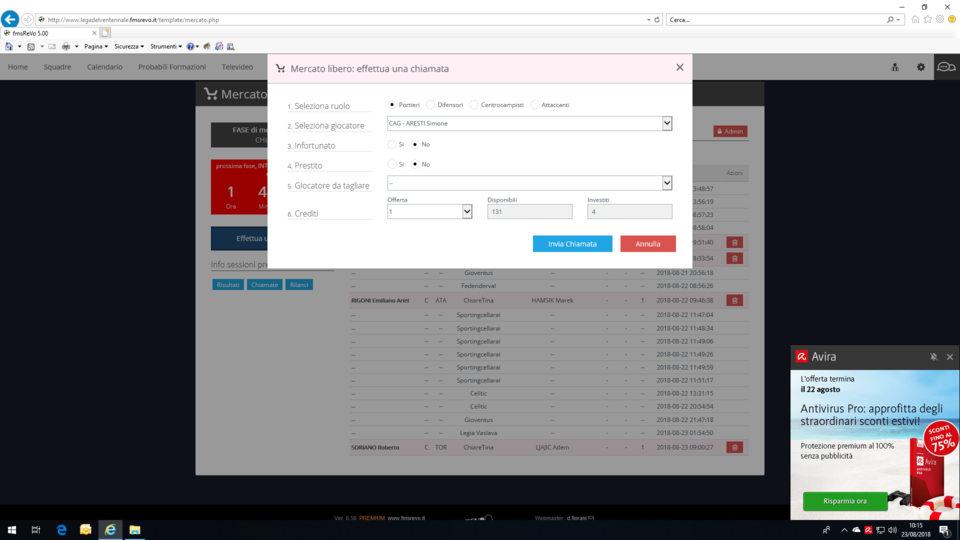Screen dimensions: 960x540
Task: Set Infortunato to Si
Action: pos(391,144)
